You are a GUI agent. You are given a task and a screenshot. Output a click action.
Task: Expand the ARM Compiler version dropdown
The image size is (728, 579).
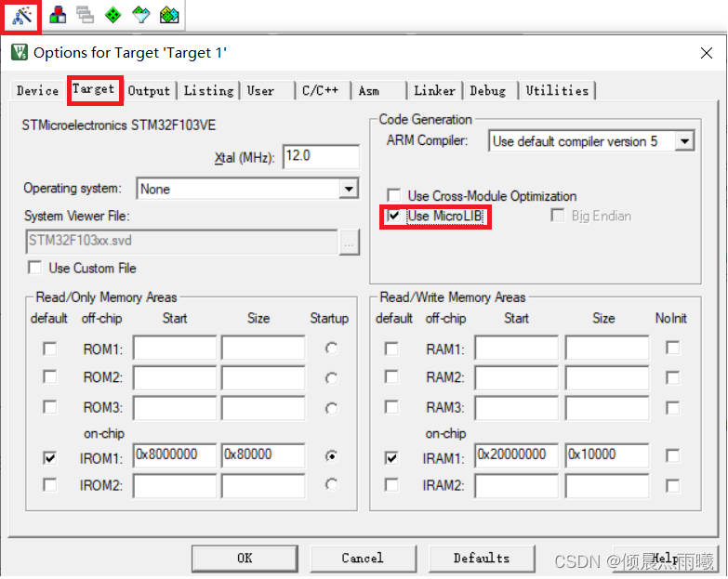point(684,141)
